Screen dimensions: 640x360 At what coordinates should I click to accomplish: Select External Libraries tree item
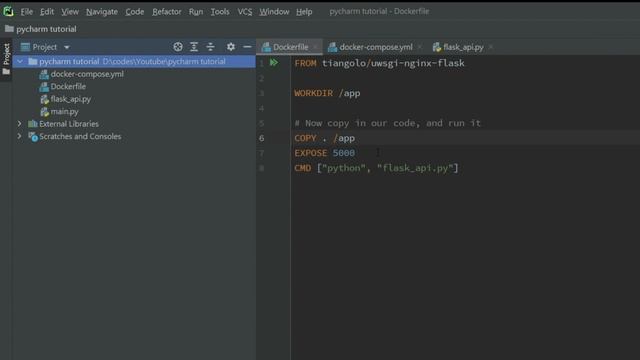point(69,124)
